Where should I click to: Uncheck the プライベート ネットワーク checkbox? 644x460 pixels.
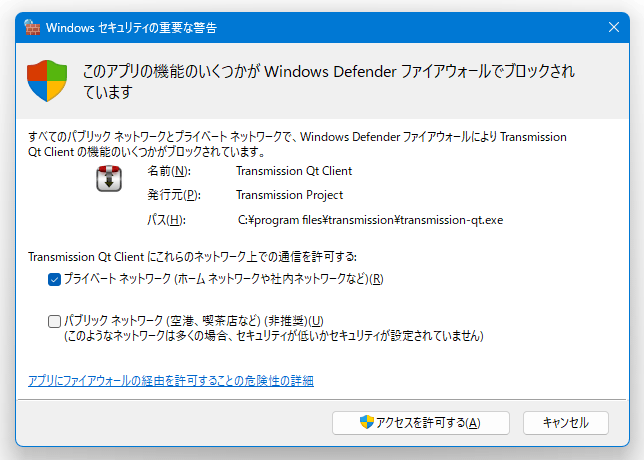(54, 279)
